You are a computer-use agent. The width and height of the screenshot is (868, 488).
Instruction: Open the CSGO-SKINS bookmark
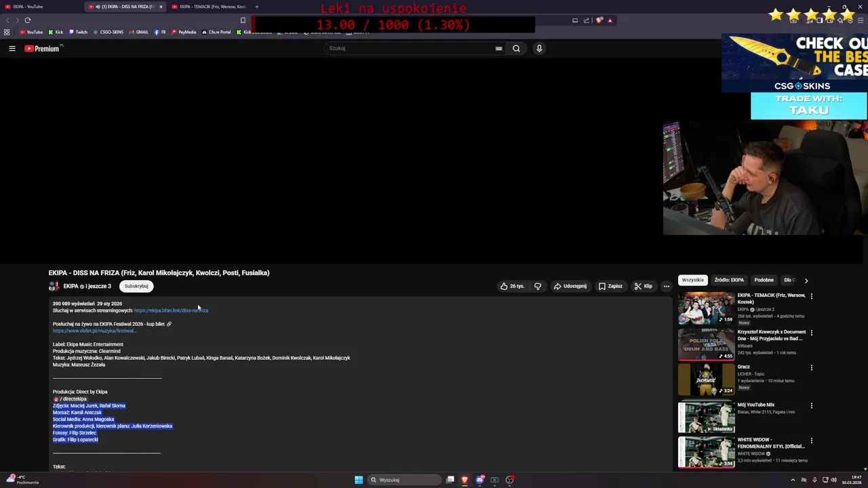pyautogui.click(x=108, y=32)
